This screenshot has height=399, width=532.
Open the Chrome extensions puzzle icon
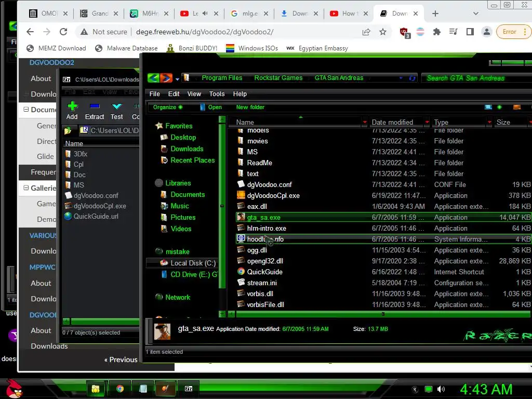coord(437,32)
